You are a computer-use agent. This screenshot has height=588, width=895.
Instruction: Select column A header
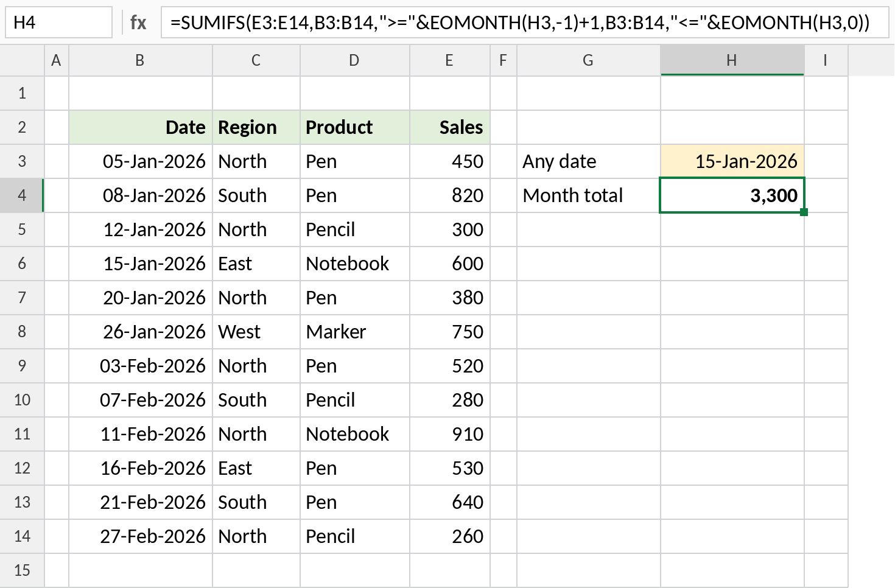coord(57,60)
